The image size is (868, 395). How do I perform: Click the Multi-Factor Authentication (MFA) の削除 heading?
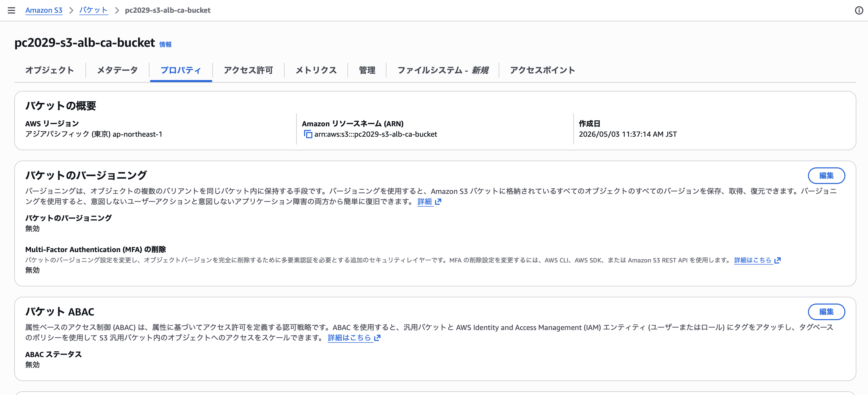(x=96, y=249)
